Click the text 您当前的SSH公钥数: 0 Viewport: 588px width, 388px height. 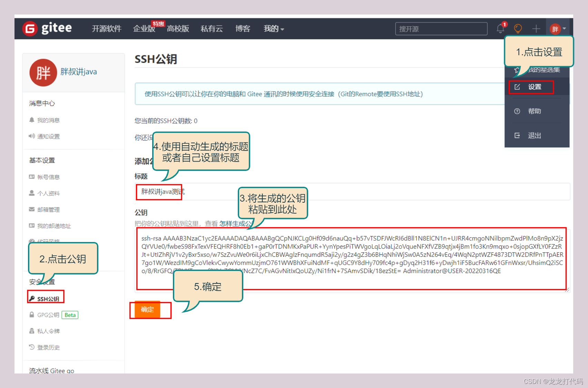166,121
